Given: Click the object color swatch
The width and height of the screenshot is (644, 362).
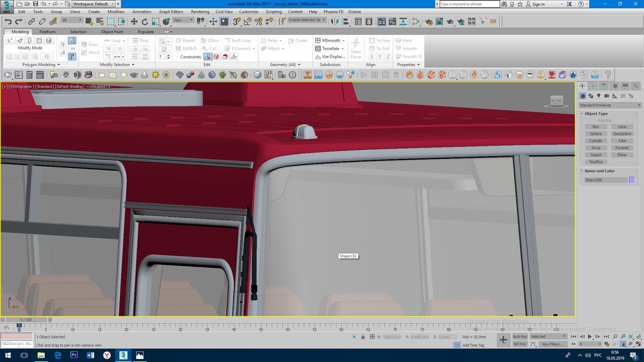Looking at the screenshot, I should [x=632, y=180].
